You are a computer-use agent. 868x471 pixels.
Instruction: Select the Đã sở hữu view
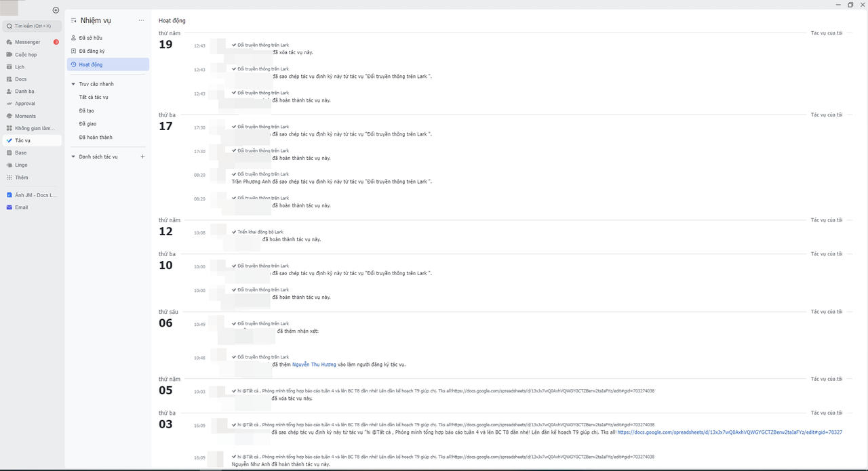click(x=90, y=38)
